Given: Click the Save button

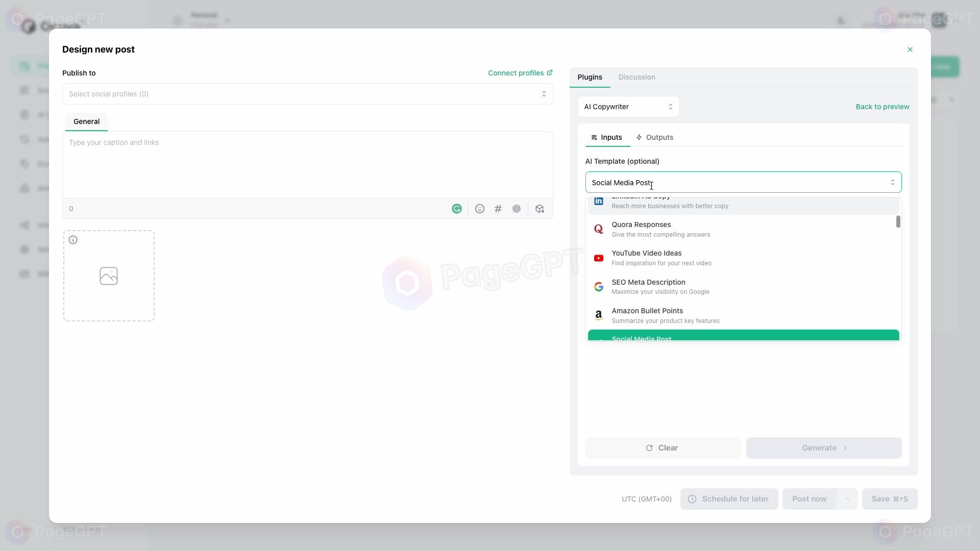Looking at the screenshot, I should 890,499.
